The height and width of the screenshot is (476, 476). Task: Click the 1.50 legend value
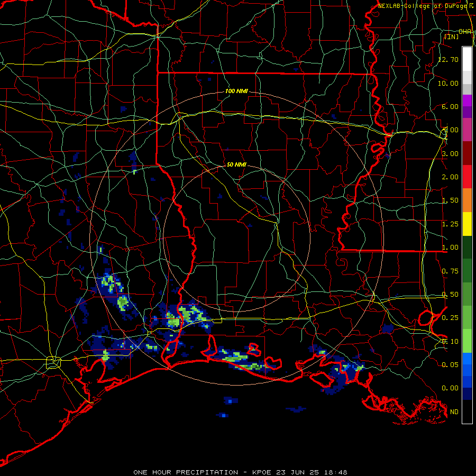pyautogui.click(x=450, y=200)
